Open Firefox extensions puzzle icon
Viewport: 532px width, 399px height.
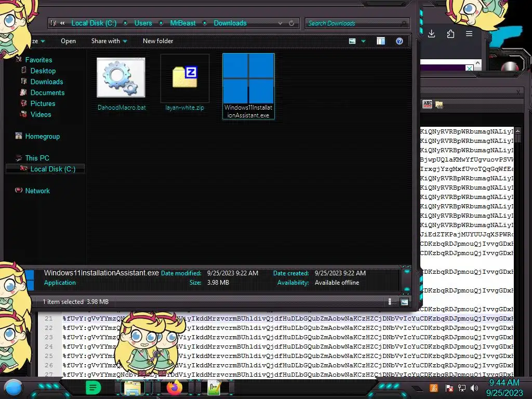click(450, 34)
